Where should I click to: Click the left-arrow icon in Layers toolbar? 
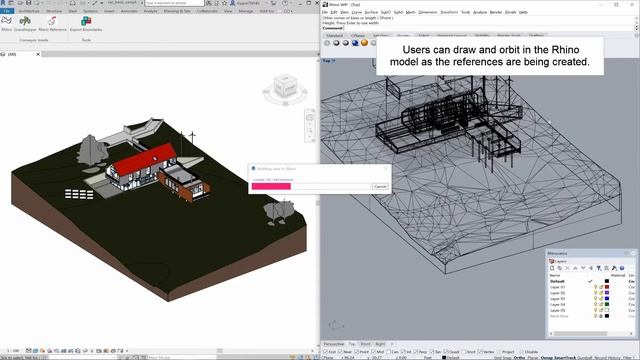[591, 268]
